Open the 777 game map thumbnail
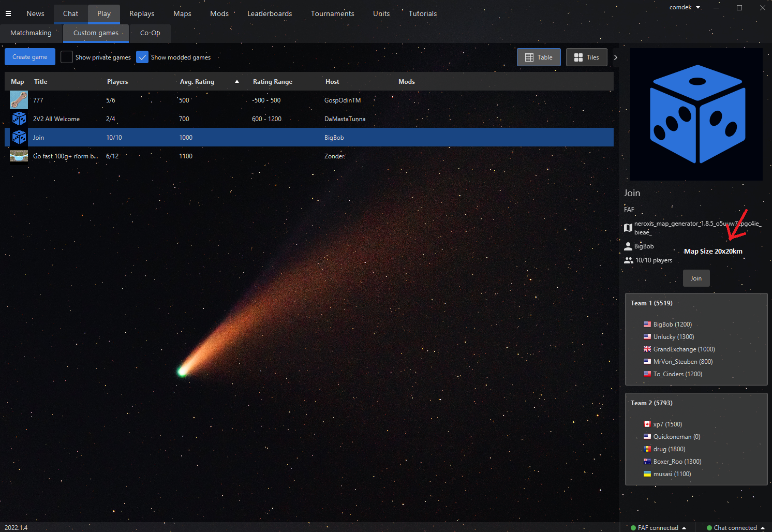The width and height of the screenshot is (772, 532). [x=19, y=100]
